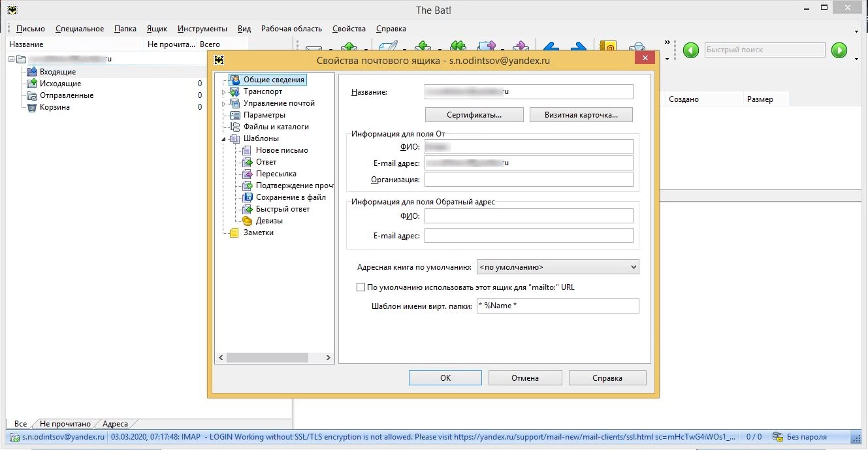Switch to the Адреса tab
The image size is (868, 450).
click(x=115, y=424)
